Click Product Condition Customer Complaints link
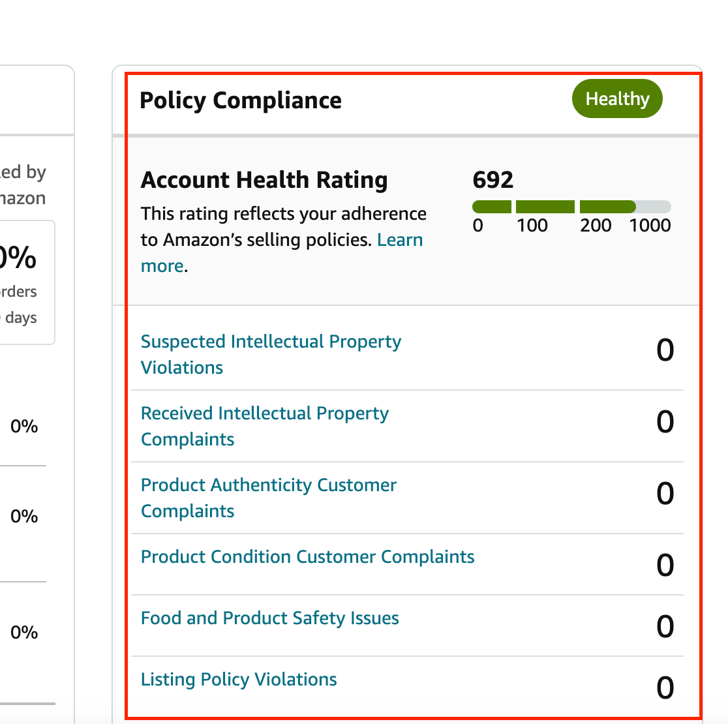The image size is (728, 724). pyautogui.click(x=307, y=557)
